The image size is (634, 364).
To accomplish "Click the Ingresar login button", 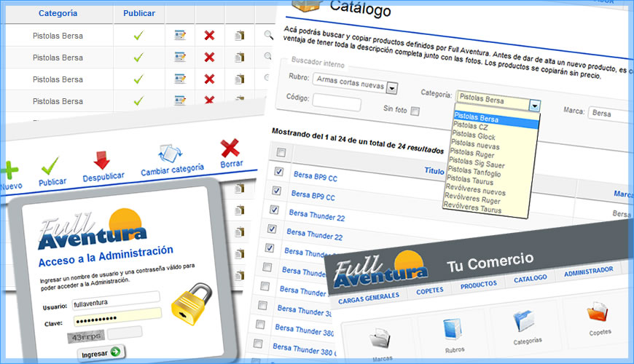I will point(101,353).
